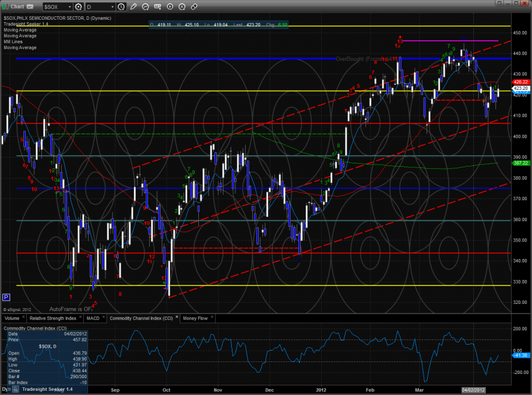The width and height of the screenshot is (532, 395).
Task: Switch to the Relative Strength Index tab
Action: (x=52, y=318)
